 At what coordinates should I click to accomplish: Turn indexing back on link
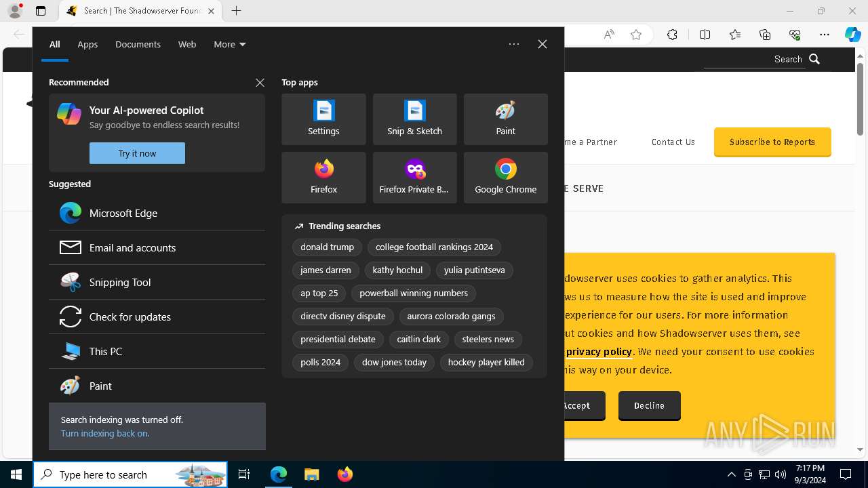pyautogui.click(x=105, y=433)
